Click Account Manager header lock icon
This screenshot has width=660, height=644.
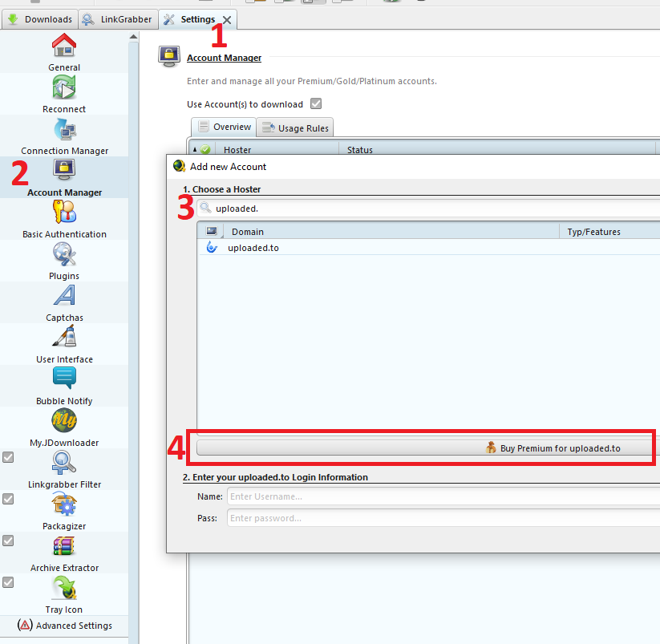(168, 56)
